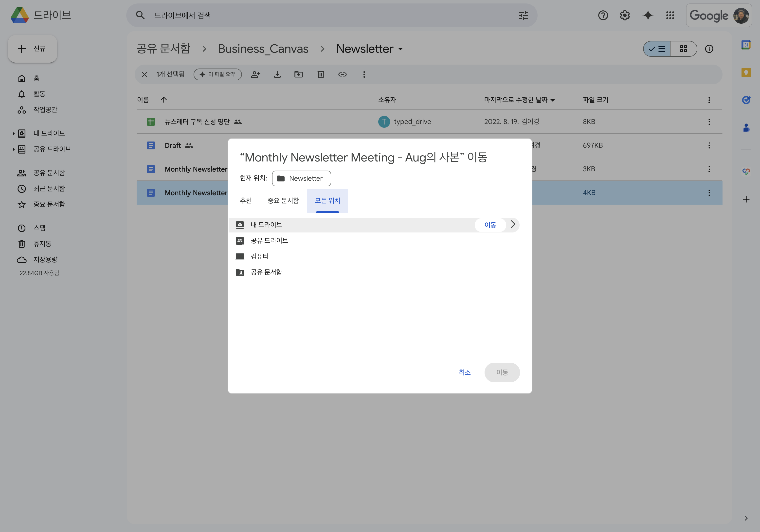The width and height of the screenshot is (760, 532).
Task: Select the 모든 위치 tab
Action: (x=327, y=200)
